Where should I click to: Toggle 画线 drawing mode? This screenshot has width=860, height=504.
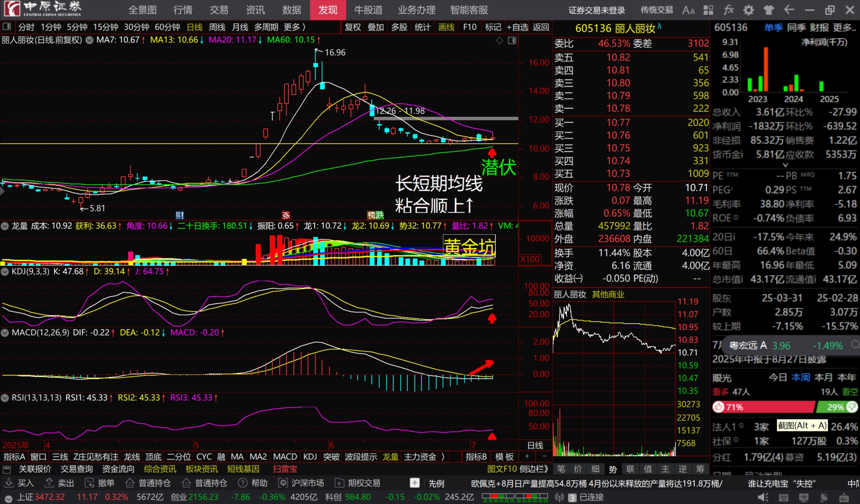click(446, 27)
